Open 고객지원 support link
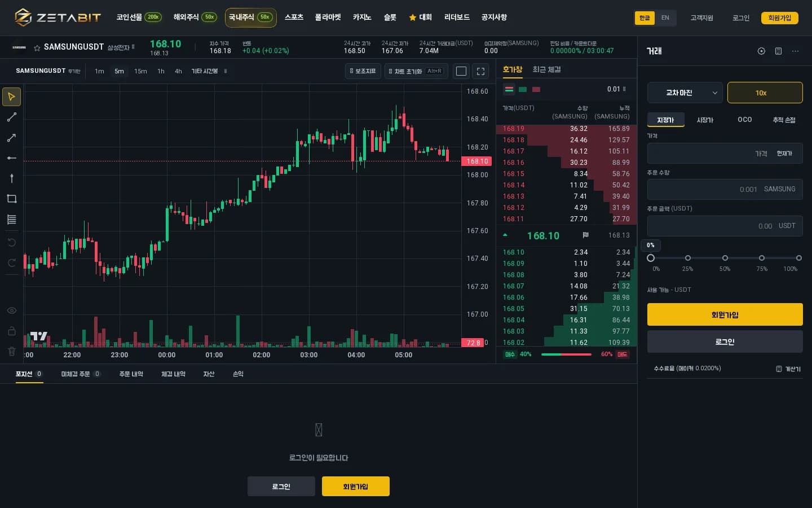812x508 pixels. pos(701,18)
